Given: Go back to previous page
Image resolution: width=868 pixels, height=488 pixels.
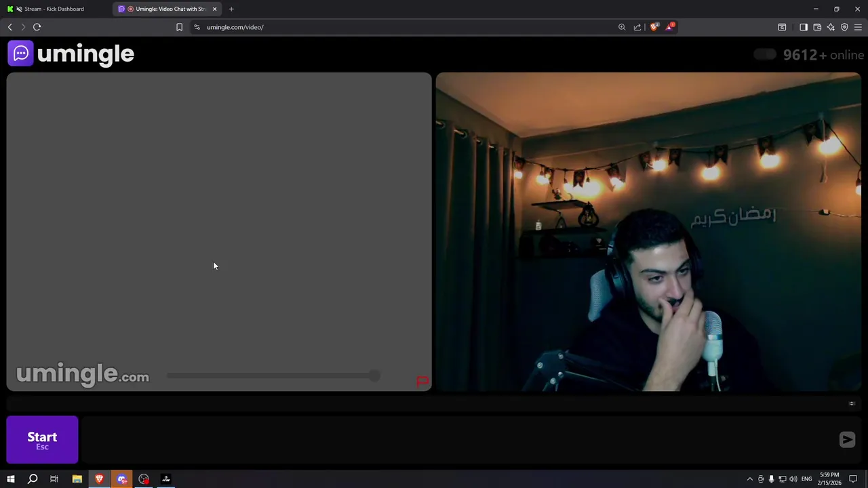Looking at the screenshot, I should [9, 27].
